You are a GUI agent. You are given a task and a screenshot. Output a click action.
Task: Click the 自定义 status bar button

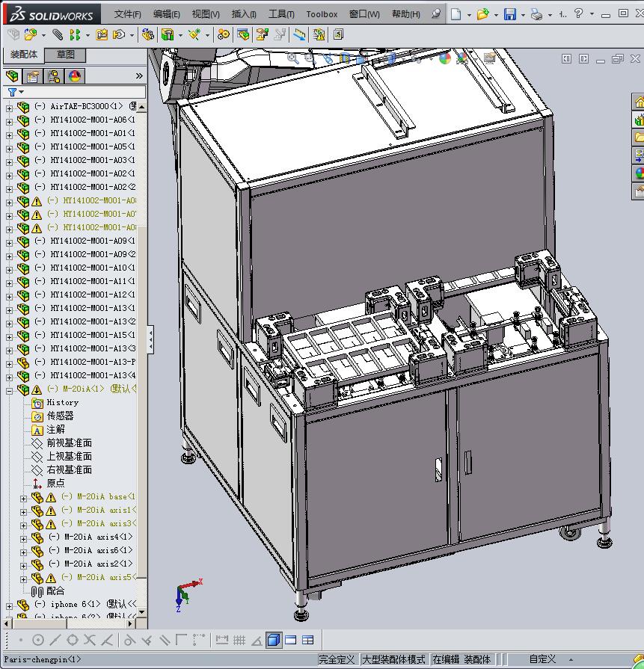coord(542,659)
